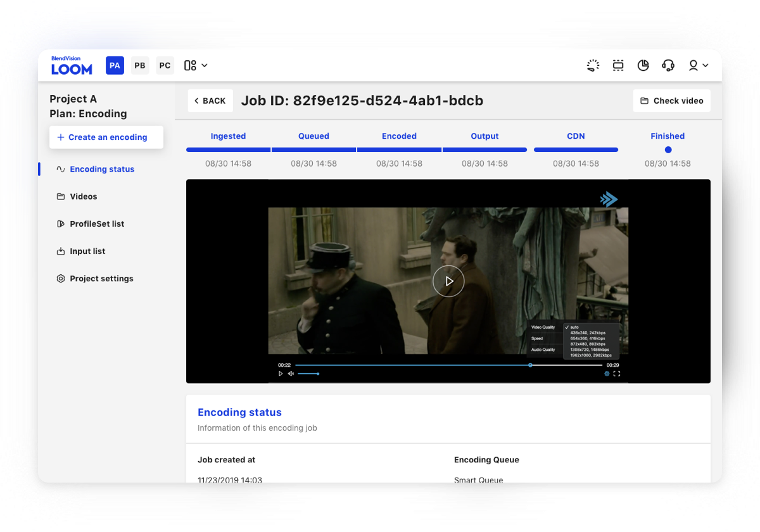
Task: Select the Queued stage label
Action: (313, 136)
